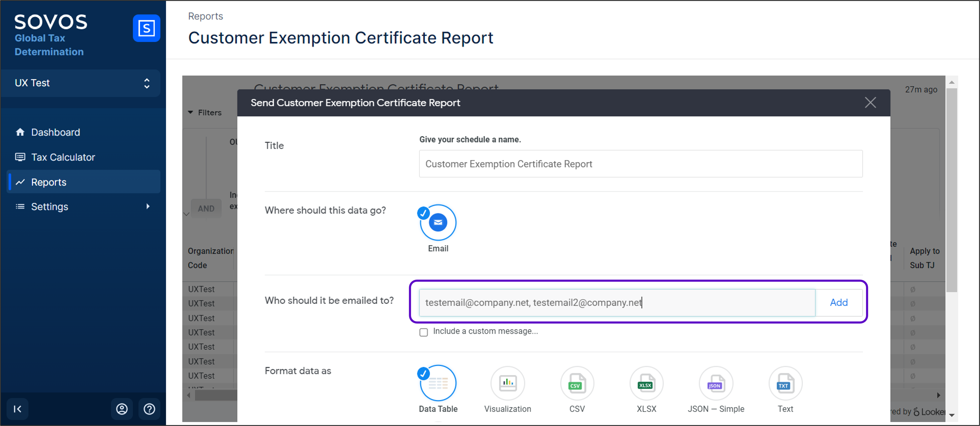Viewport: 980px width, 426px height.
Task: Open the UX Test organization dropdown
Action: click(81, 83)
